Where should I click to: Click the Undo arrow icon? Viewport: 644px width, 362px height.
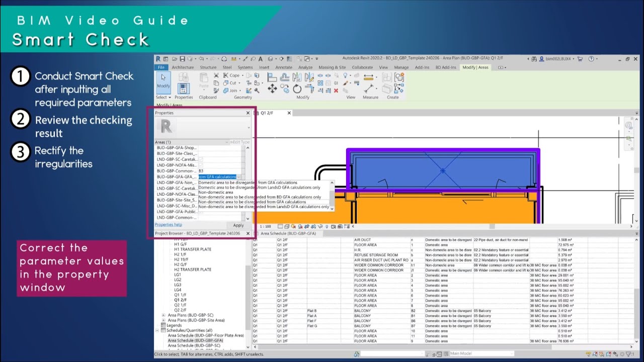tap(201, 59)
